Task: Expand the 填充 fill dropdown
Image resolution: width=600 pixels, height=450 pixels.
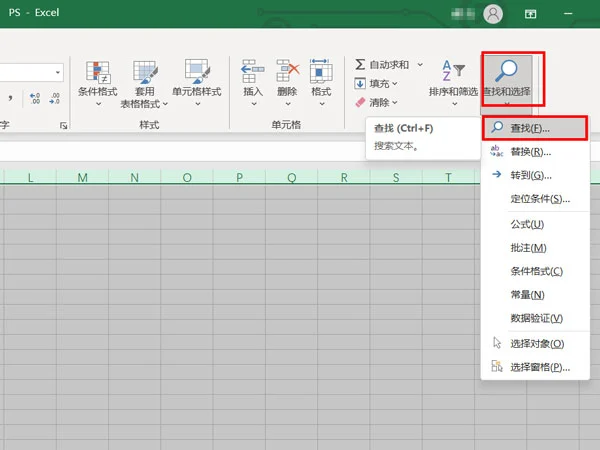Action: pos(396,83)
